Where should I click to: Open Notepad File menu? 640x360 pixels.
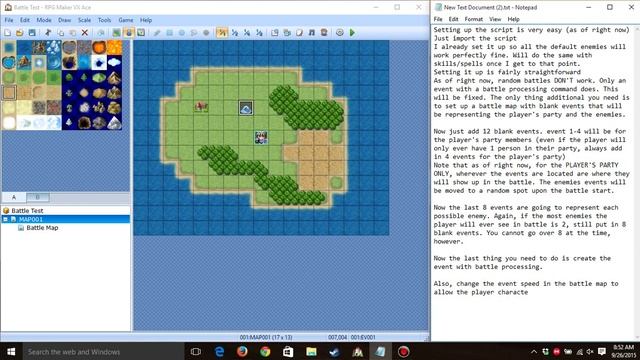(438, 19)
